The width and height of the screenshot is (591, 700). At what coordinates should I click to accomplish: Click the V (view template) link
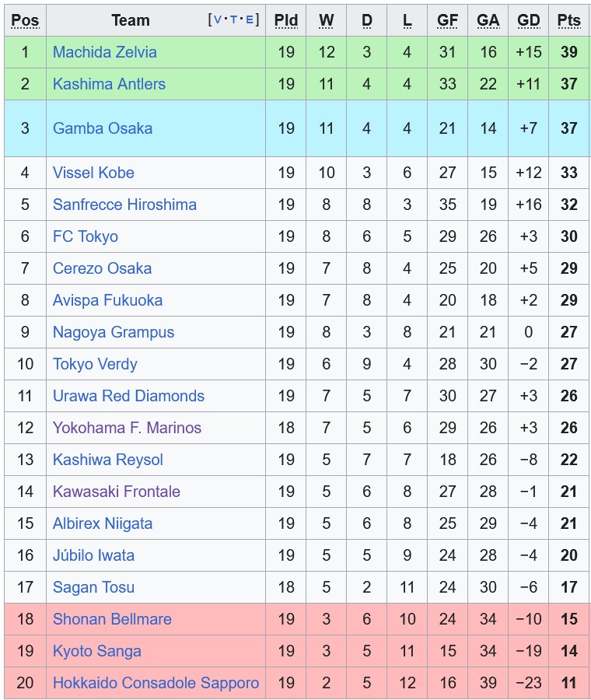218,19
